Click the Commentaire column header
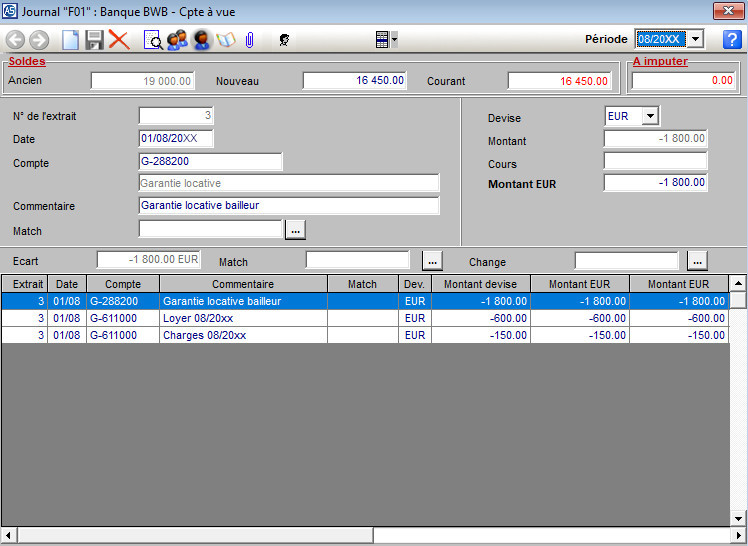Viewport: 748px width, 546px height. pos(243,284)
